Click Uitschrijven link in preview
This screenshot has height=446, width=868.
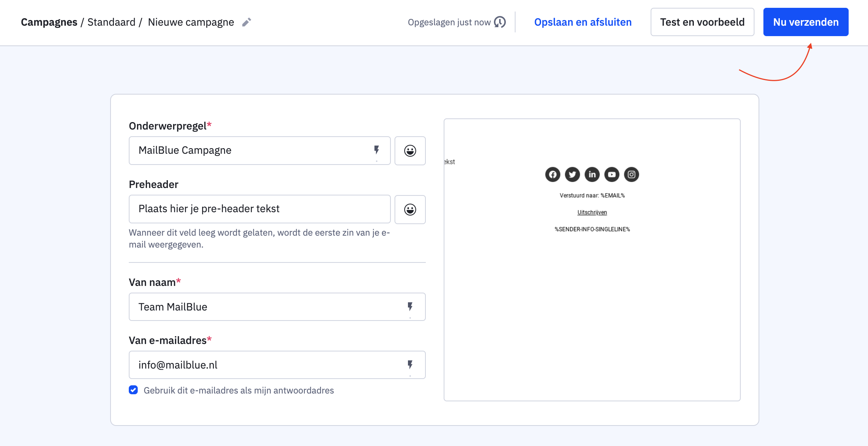point(592,212)
